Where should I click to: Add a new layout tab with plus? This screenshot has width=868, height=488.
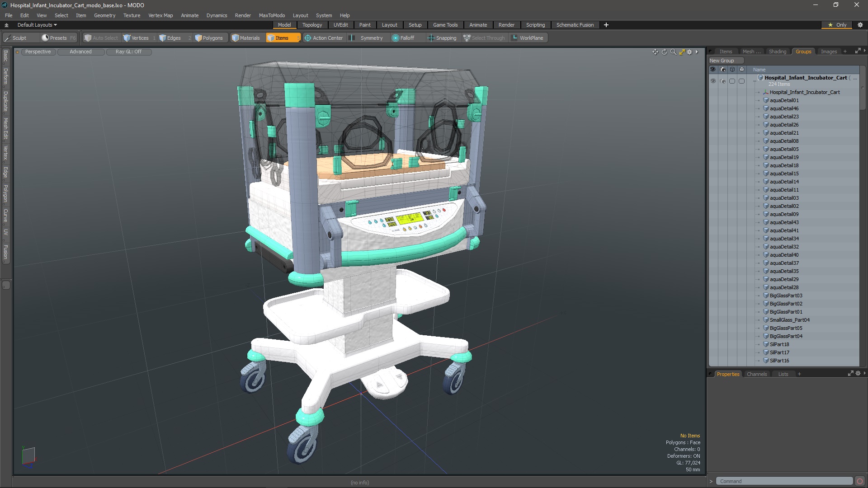point(606,25)
